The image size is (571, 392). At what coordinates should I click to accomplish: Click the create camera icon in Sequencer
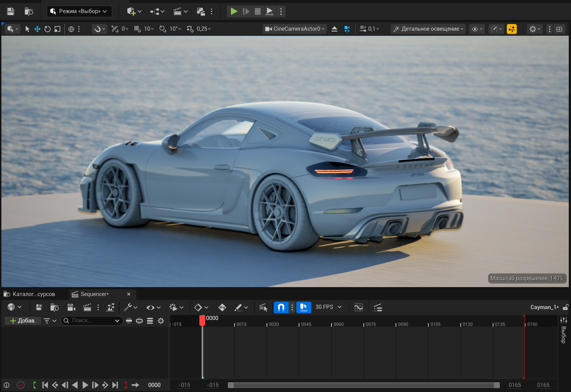pyautogui.click(x=71, y=307)
